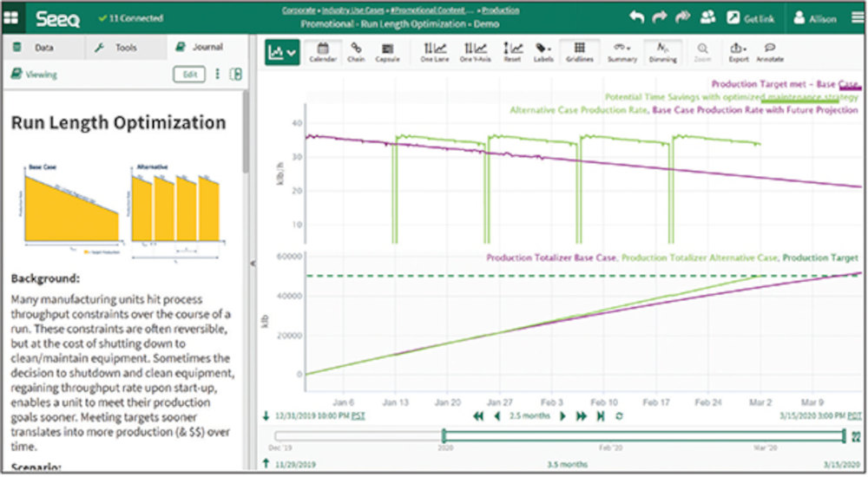Click the 11 Connected status indicator
The width and height of the screenshot is (868, 477).
(x=131, y=18)
